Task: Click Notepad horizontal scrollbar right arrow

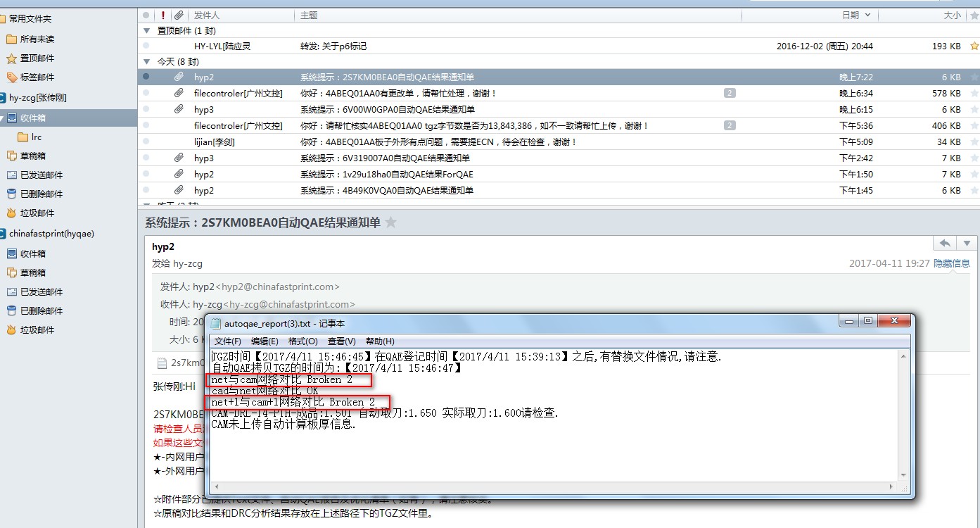Action: pos(893,487)
